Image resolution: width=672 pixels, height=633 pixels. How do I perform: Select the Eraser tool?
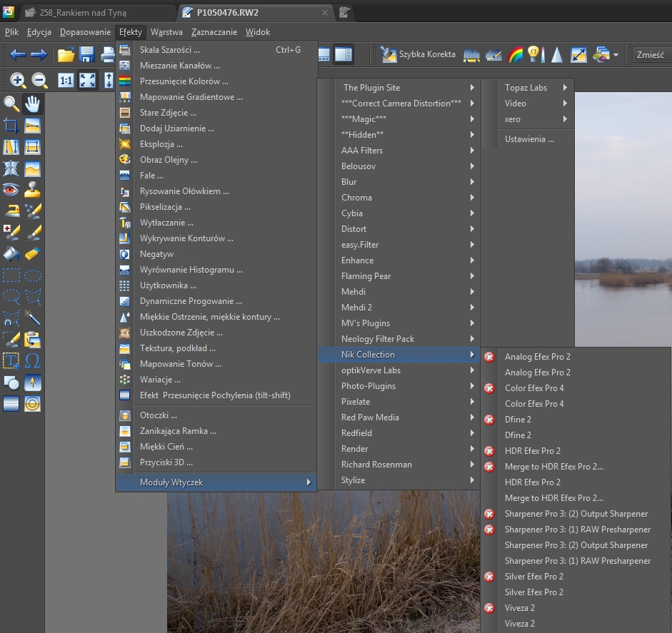[33, 253]
